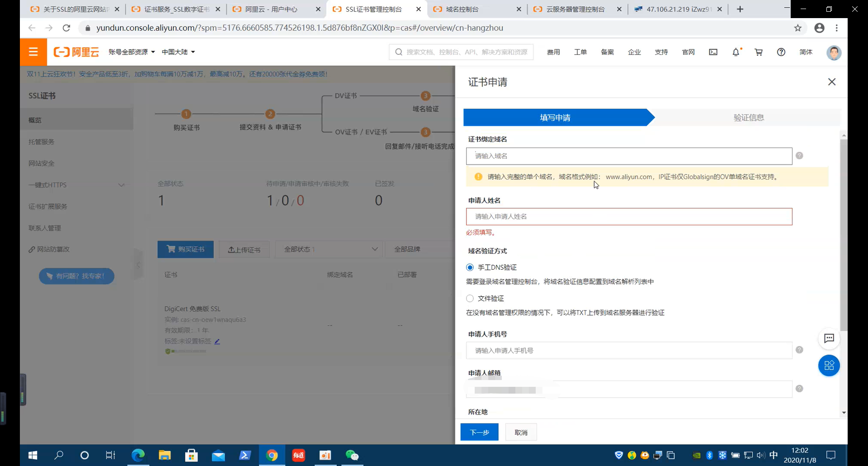868x466 pixels.
Task: Click the Aliyun logo
Action: coord(76,52)
